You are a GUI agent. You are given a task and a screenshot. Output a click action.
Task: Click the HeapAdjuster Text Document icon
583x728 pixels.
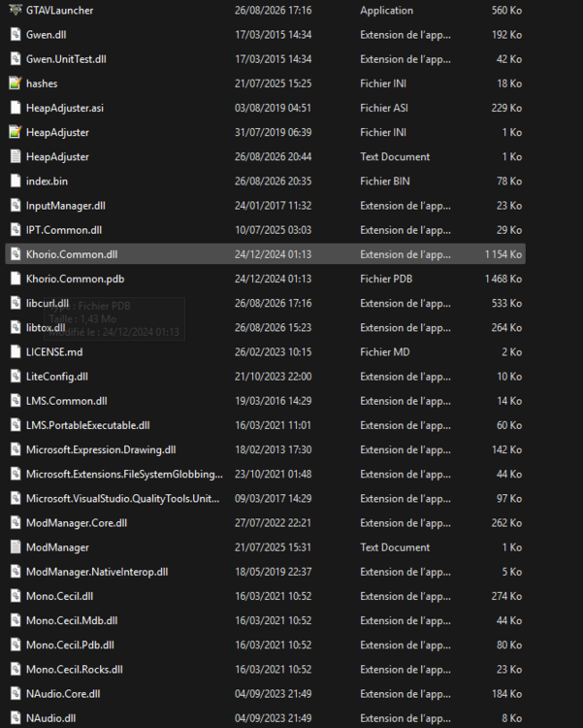pos(16,156)
